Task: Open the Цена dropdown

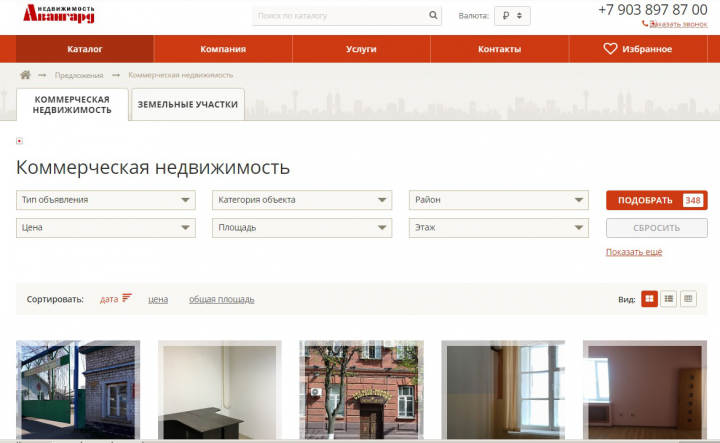Action: pos(106,228)
